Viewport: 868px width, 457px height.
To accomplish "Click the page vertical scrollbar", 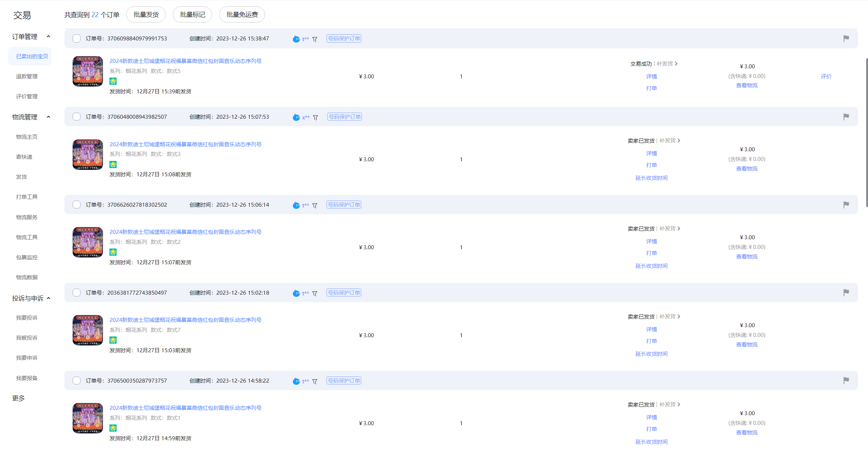I will pyautogui.click(x=866, y=132).
